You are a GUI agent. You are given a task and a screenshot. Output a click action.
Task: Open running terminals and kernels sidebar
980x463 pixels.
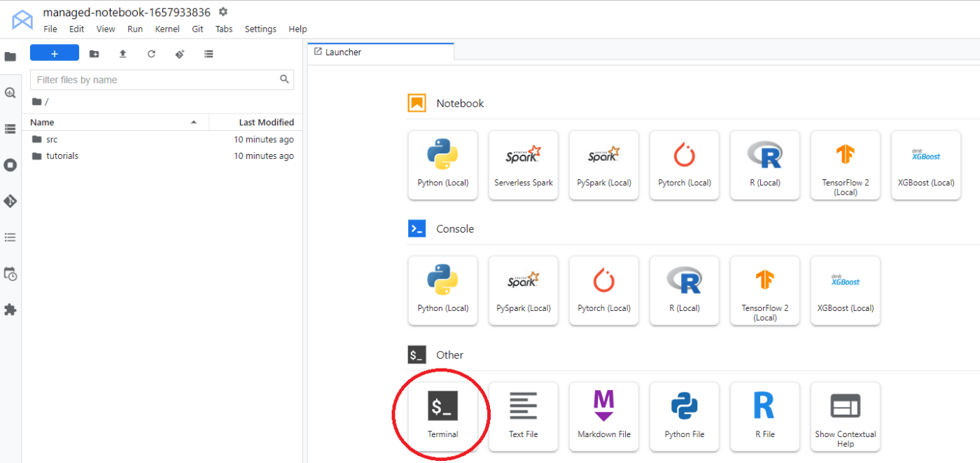(x=10, y=165)
